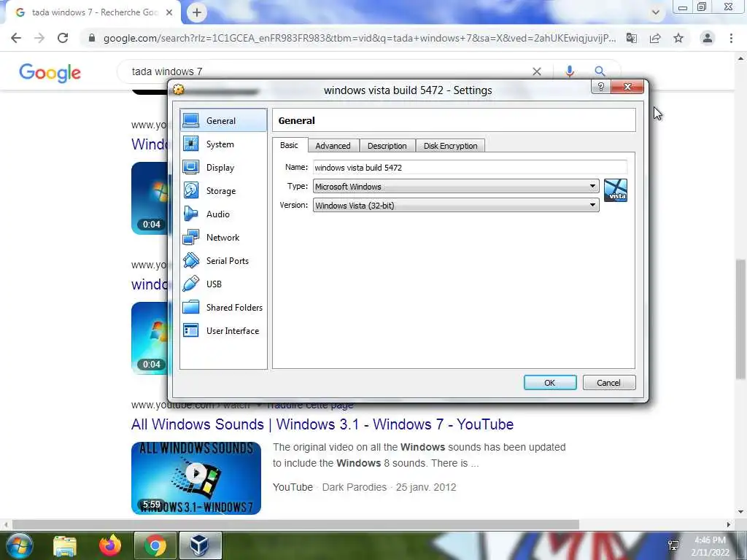Click the Google search magnifier icon
747x560 pixels.
600,71
